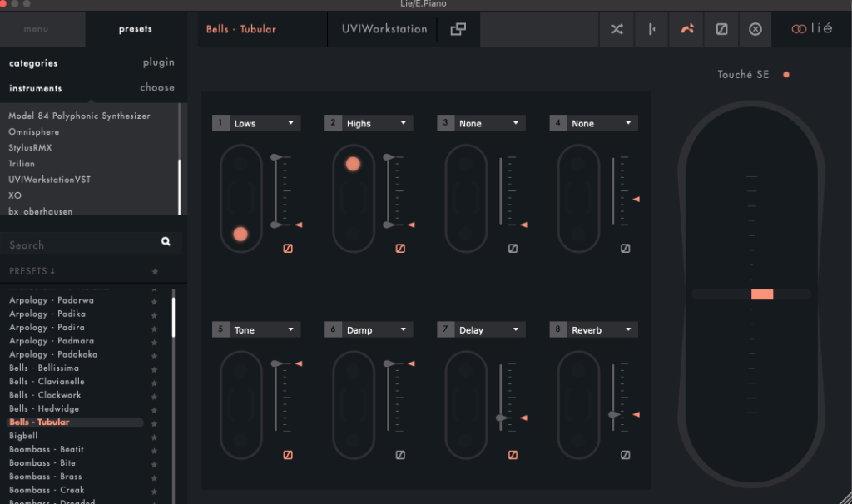Switch to the menu tab
852x504 pixels.
coord(36,29)
